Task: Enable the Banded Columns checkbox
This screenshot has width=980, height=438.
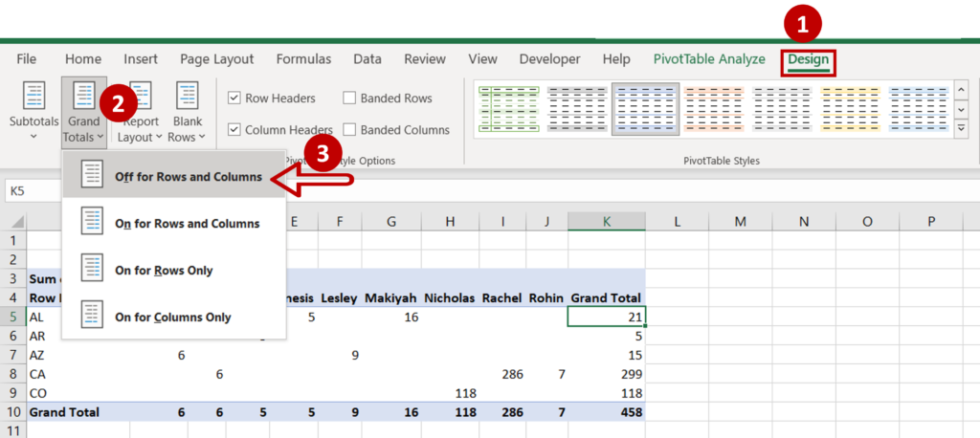Action: click(349, 130)
